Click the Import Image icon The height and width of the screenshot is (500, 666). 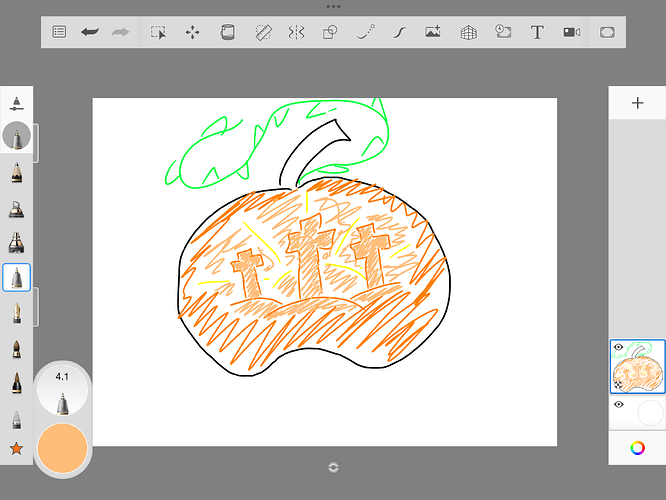point(433,32)
